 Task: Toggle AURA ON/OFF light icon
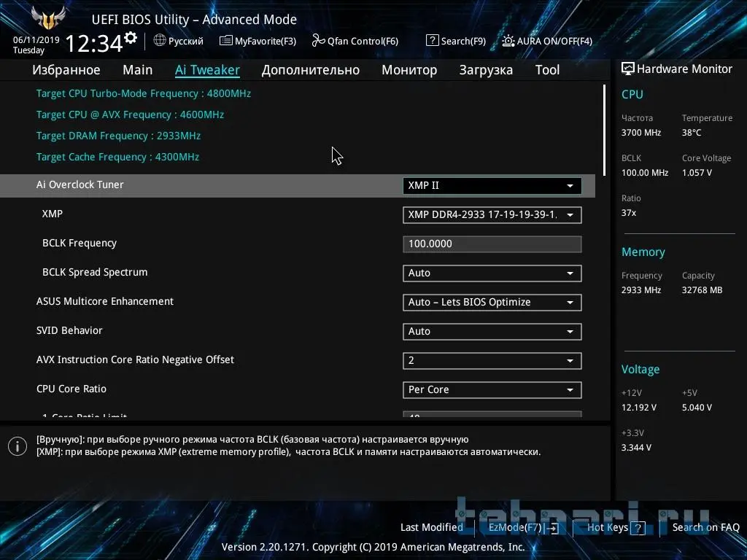click(508, 41)
